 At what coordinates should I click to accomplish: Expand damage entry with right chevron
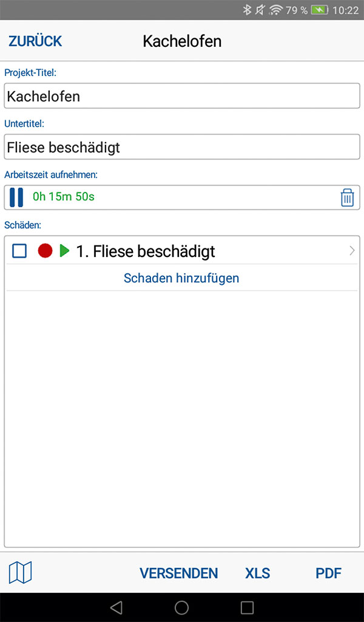pyautogui.click(x=352, y=251)
